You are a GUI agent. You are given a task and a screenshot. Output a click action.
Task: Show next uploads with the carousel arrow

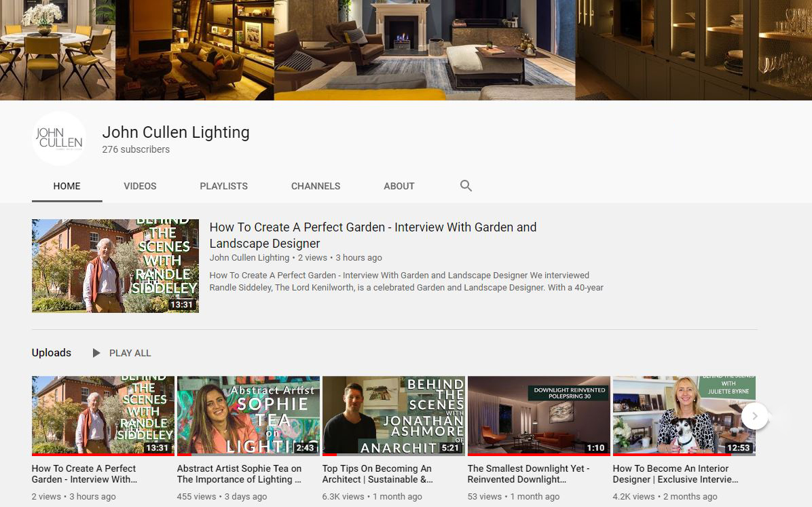754,416
